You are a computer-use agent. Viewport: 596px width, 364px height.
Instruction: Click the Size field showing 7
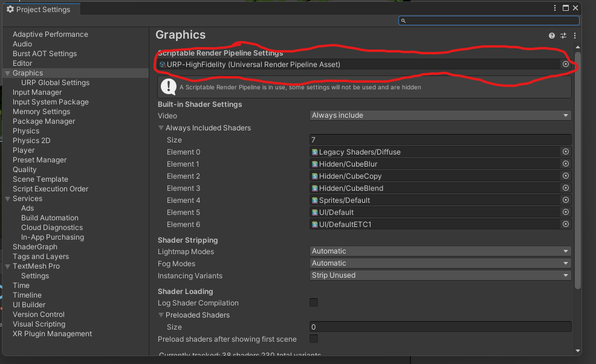pos(439,139)
